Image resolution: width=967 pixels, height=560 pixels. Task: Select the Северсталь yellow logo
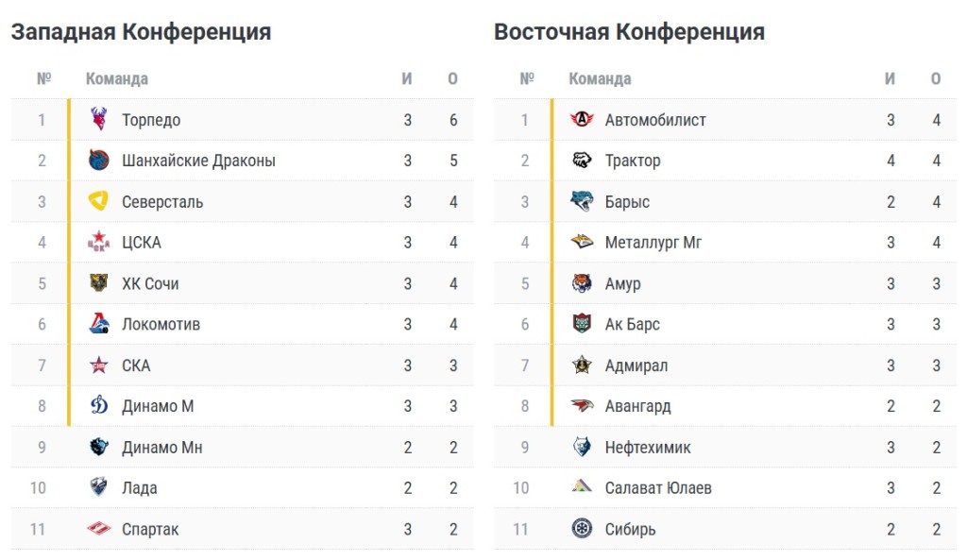coord(98,201)
